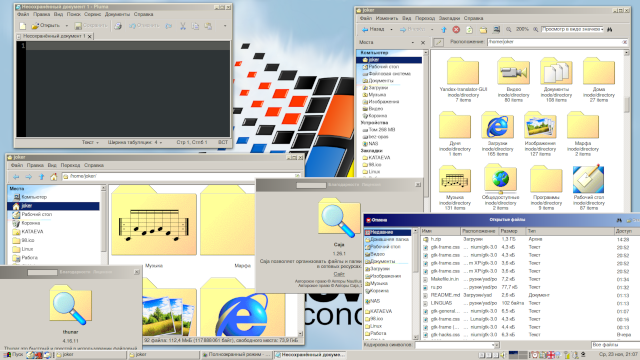Click the back arrow in Thunar toolbar
The height and width of the screenshot is (360, 640).
coord(16,177)
